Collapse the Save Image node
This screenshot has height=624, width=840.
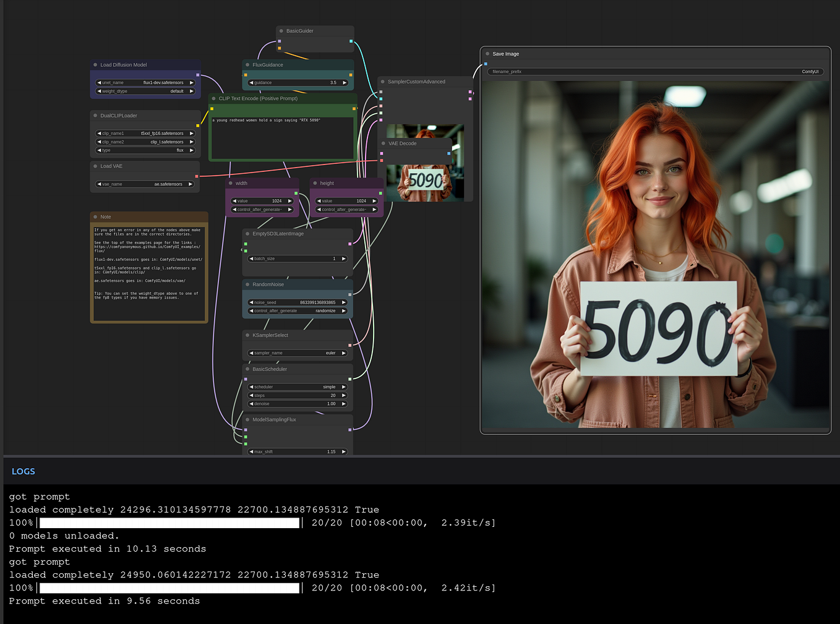[x=489, y=54]
